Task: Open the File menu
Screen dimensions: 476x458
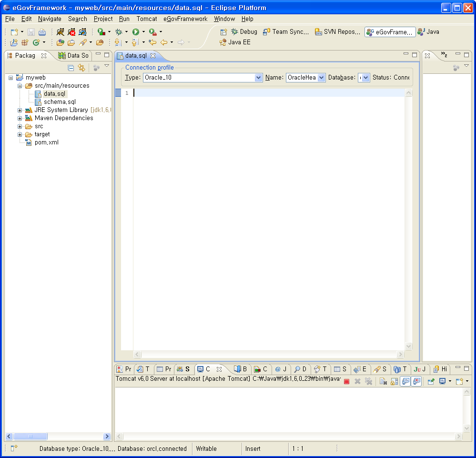Action: pyautogui.click(x=10, y=19)
